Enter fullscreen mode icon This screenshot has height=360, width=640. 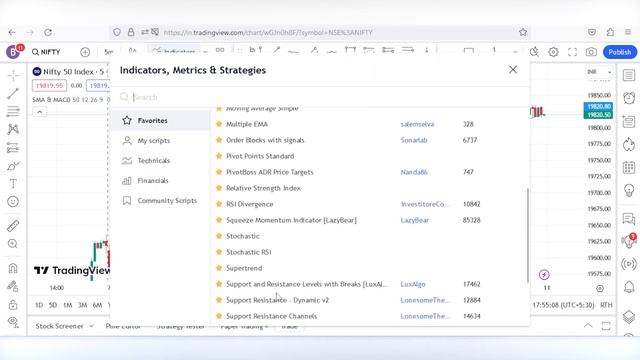click(x=572, y=52)
